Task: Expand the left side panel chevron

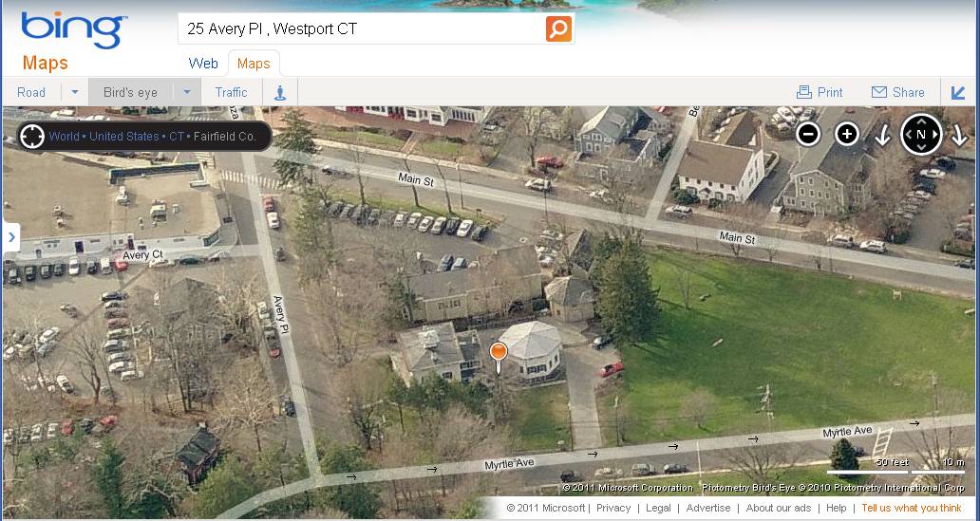Action: pyautogui.click(x=11, y=238)
